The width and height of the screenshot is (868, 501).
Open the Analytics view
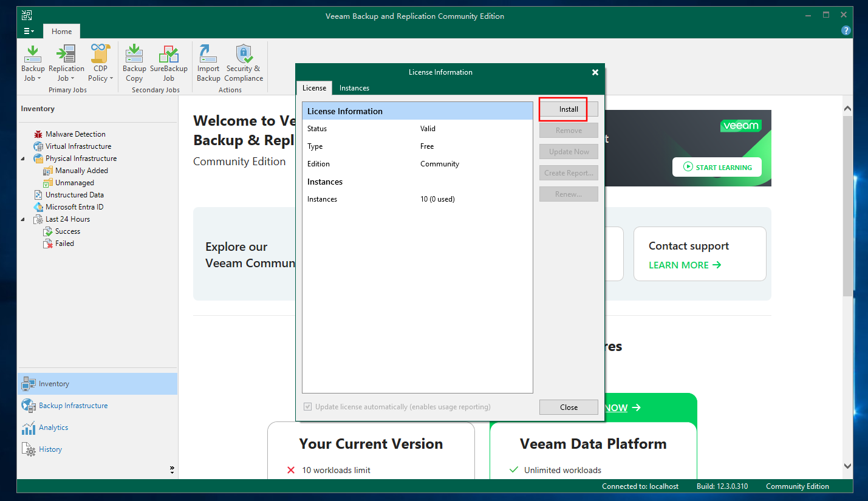point(97,428)
